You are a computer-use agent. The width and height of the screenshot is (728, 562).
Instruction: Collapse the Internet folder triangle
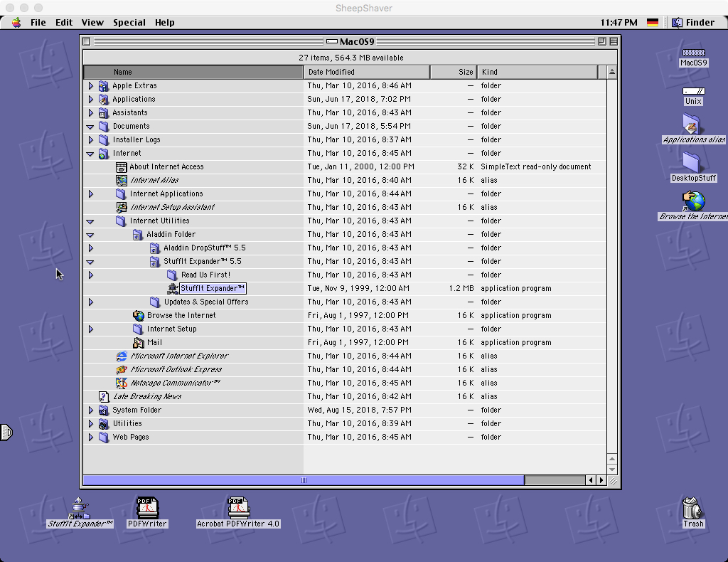click(x=90, y=154)
